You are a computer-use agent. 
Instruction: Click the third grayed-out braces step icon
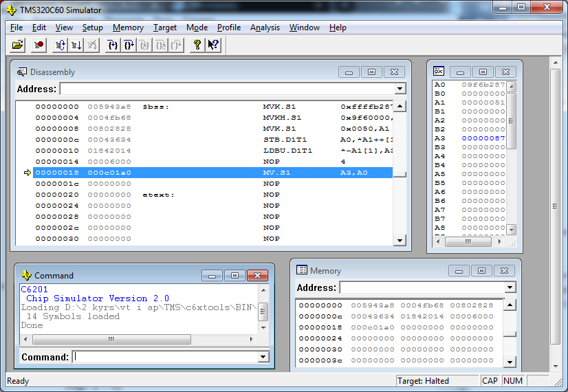pos(176,45)
